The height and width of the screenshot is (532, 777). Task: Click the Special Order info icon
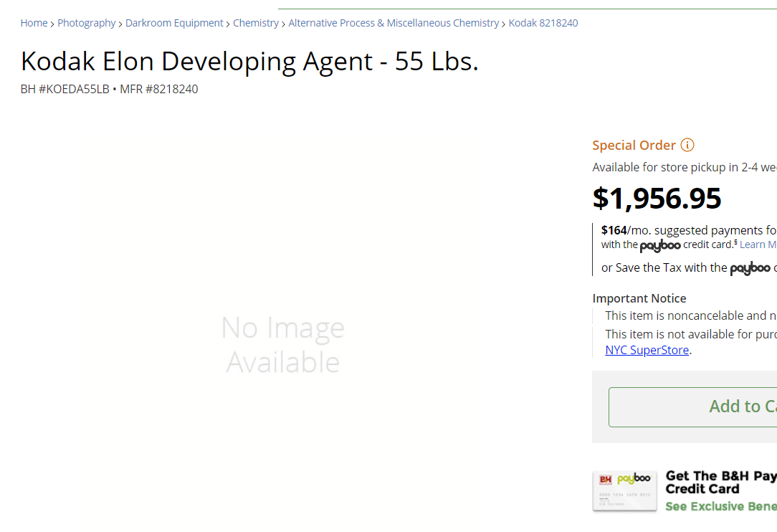687,146
